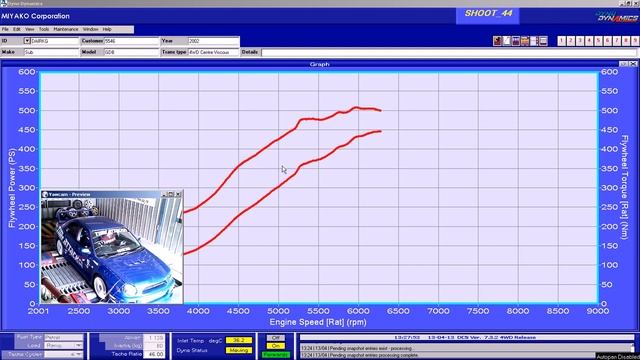Open the Help menu
Screen dimensions: 640x360
[x=107, y=29]
